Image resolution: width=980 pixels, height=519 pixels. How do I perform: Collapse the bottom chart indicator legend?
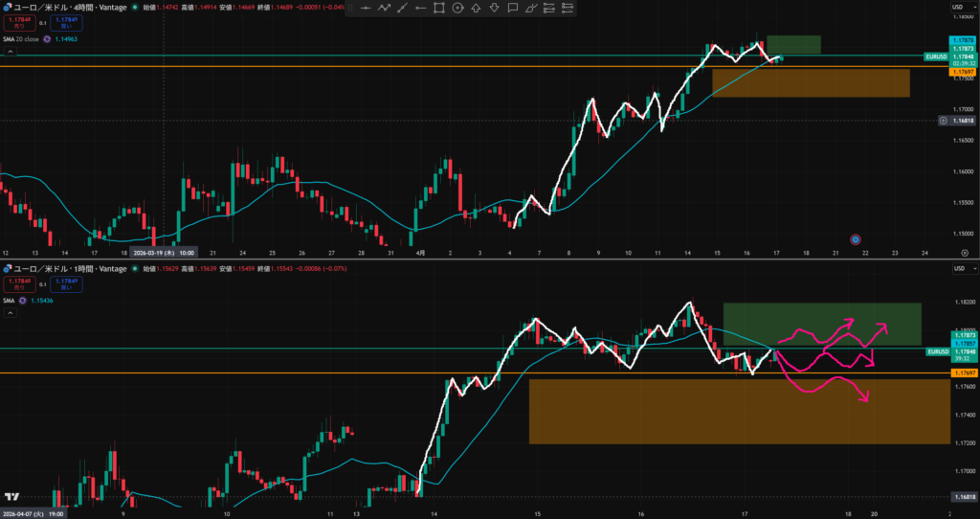(11, 311)
